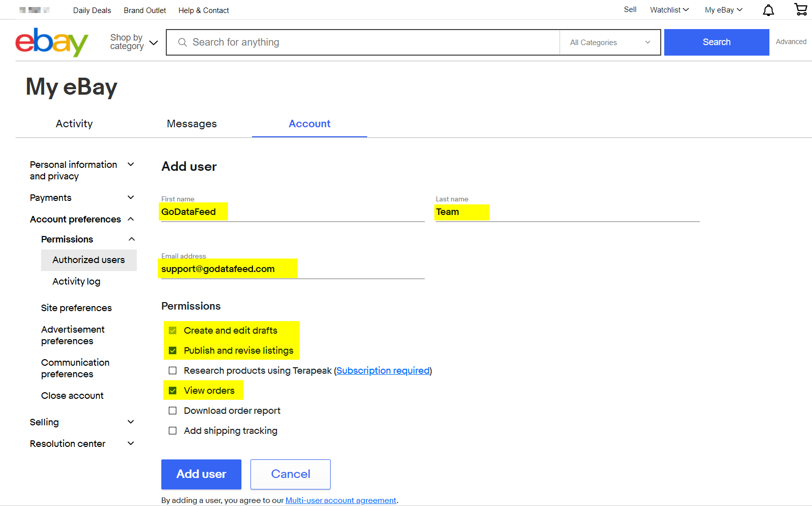Open Communication preferences
This screenshot has width=812, height=506.
[x=75, y=368]
